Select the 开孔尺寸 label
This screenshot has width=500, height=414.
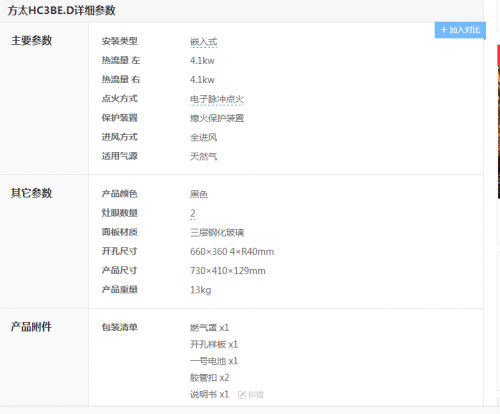coord(120,251)
